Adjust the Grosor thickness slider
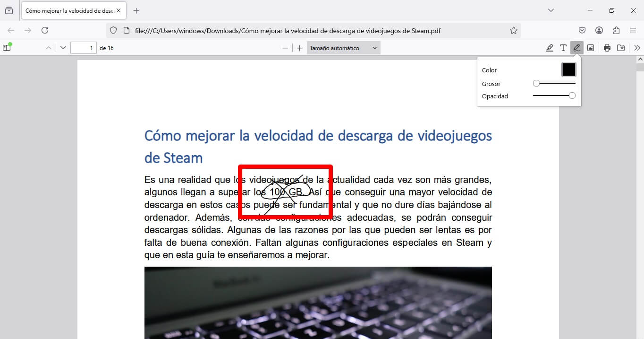The height and width of the screenshot is (339, 644). pyautogui.click(x=554, y=83)
